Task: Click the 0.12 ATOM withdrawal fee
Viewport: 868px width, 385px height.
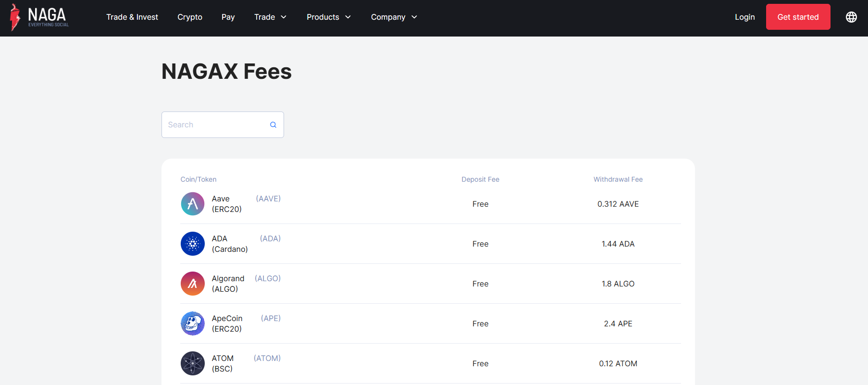Action: click(x=618, y=363)
